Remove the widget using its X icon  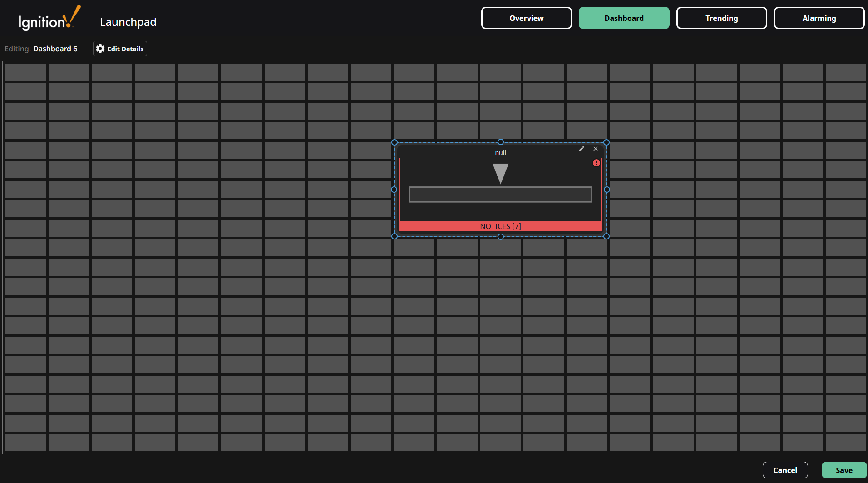(596, 149)
